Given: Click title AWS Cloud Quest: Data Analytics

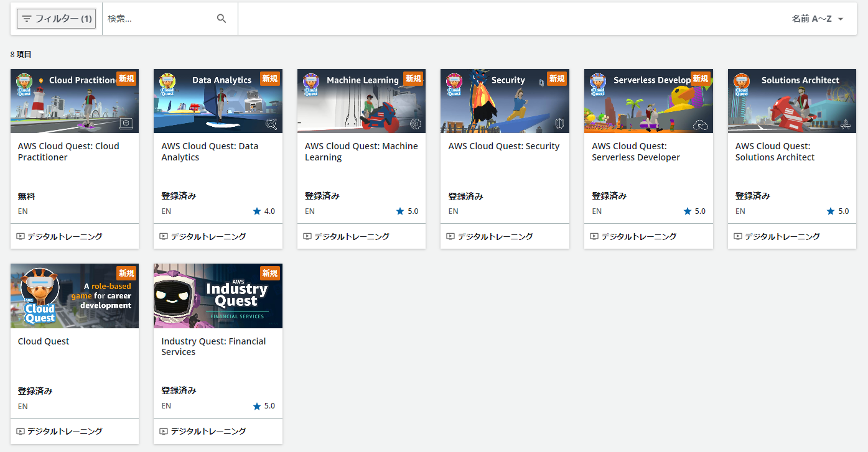Looking at the screenshot, I should (210, 152).
